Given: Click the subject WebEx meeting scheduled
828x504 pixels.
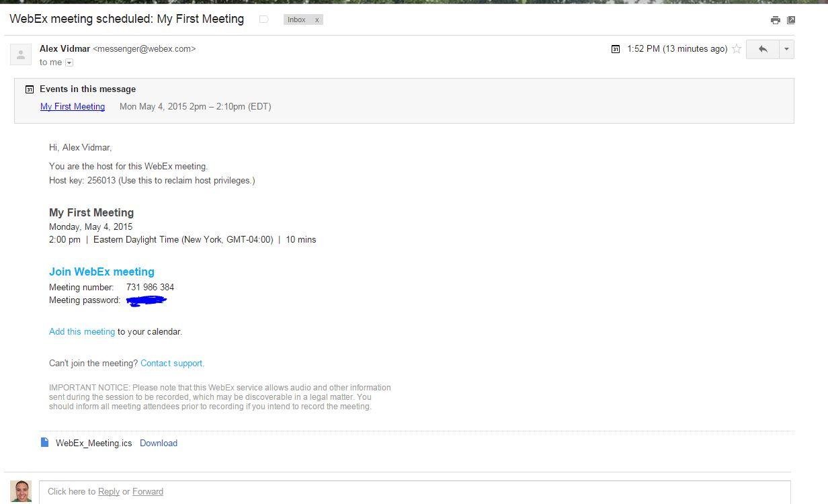Looking at the screenshot, I should tap(126, 19).
